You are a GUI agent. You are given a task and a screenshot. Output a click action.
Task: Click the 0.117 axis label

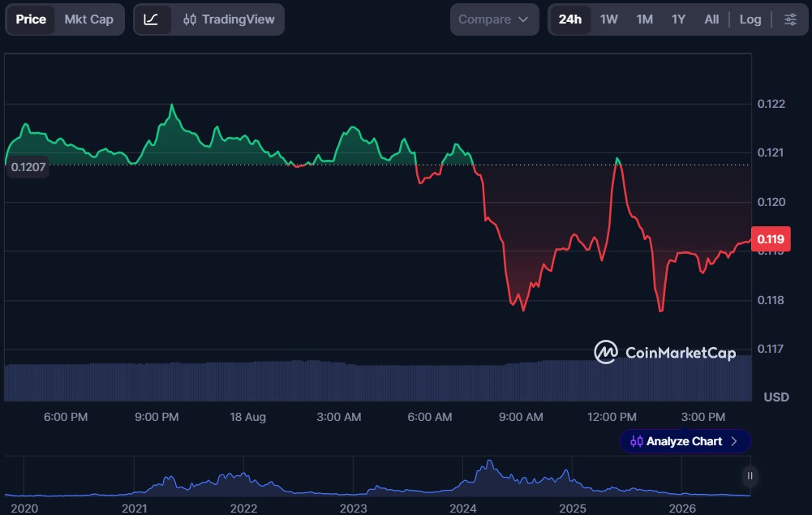point(770,349)
